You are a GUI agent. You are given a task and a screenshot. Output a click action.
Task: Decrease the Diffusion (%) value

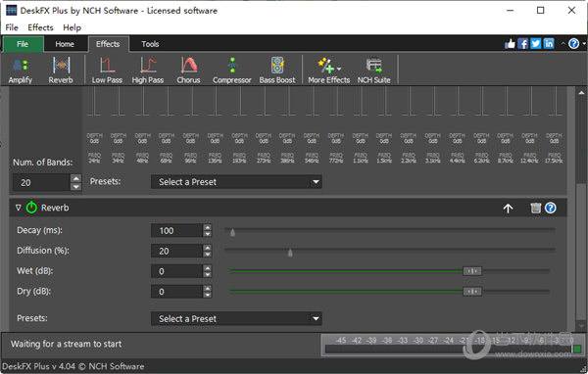tap(208, 255)
